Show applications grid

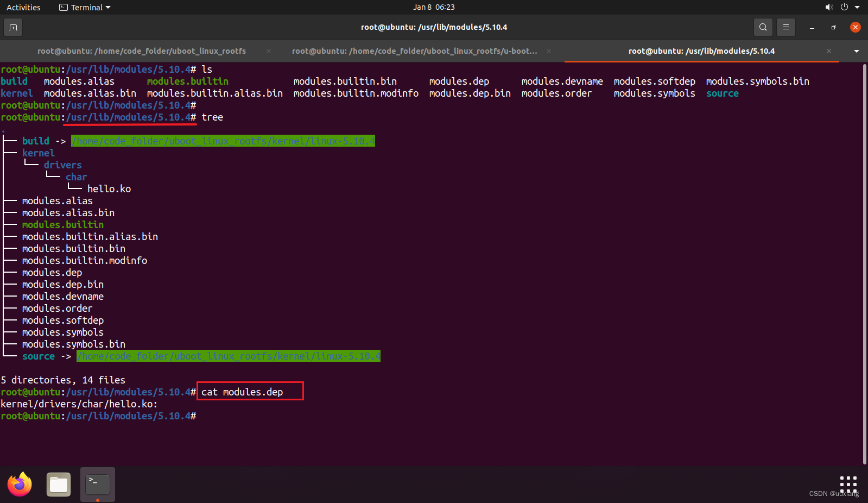pos(848,484)
